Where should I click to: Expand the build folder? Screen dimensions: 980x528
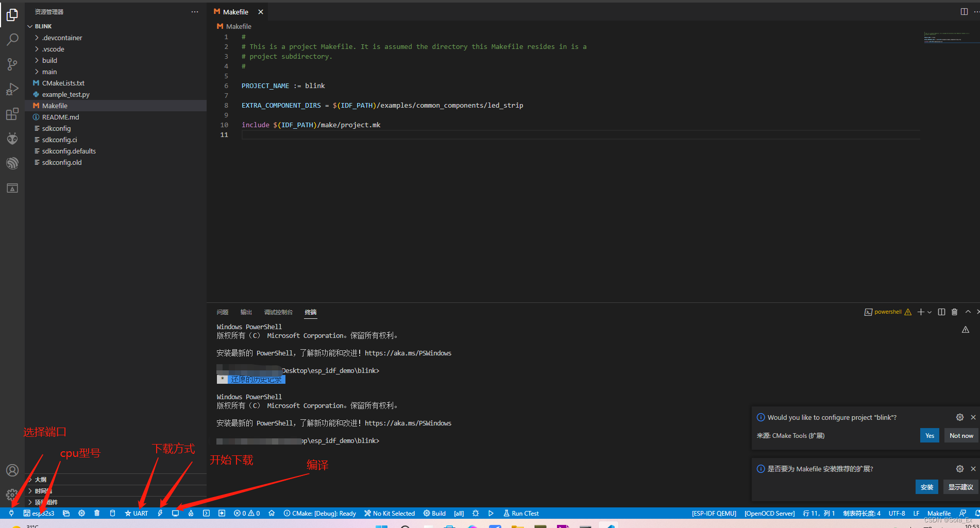click(x=49, y=60)
